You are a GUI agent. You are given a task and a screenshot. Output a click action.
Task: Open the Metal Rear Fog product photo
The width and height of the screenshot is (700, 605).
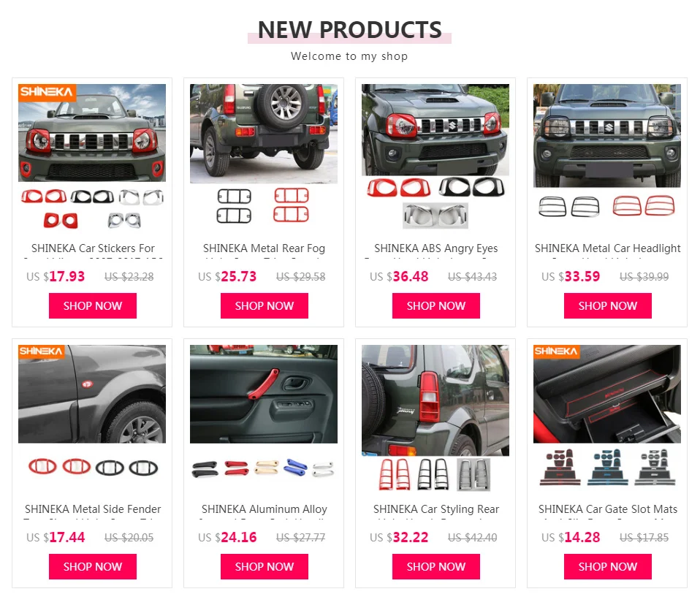tap(264, 158)
